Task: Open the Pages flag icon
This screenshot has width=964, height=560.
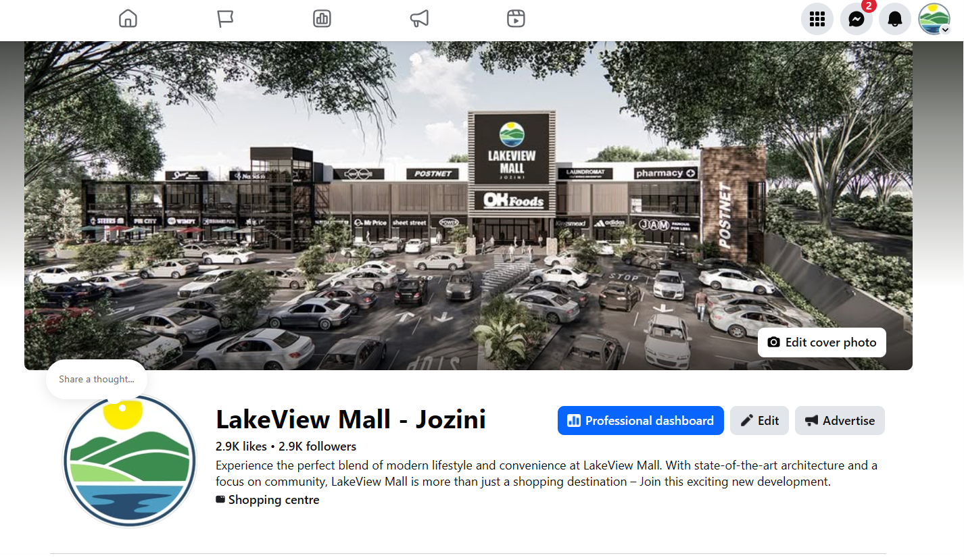Action: (x=225, y=18)
